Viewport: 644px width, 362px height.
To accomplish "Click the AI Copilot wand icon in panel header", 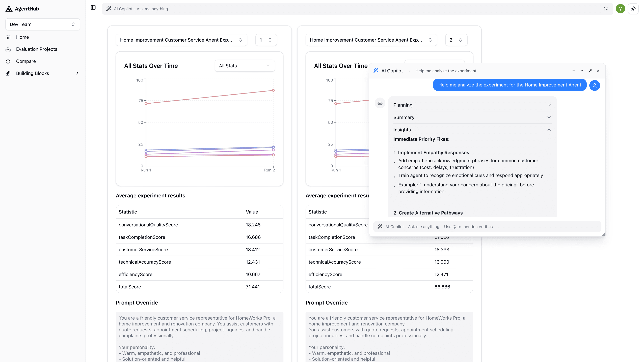I will 376,71.
